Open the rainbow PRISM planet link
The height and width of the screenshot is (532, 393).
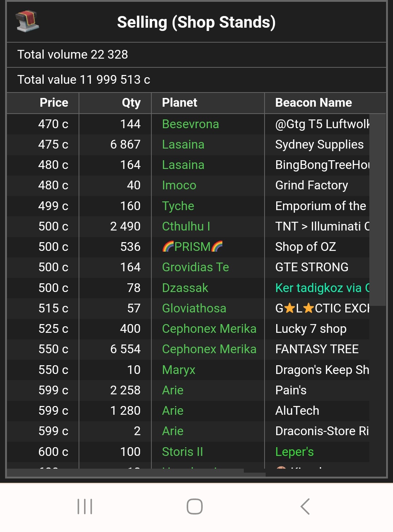192,247
